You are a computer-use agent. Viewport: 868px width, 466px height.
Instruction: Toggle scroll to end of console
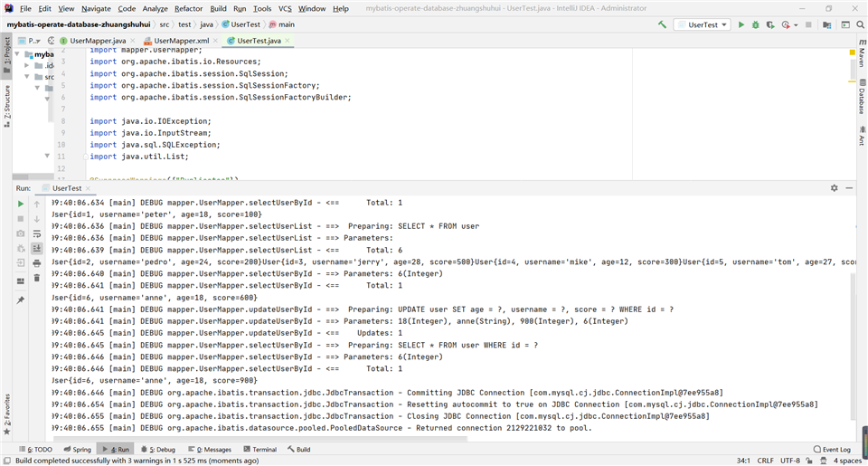[36, 248]
